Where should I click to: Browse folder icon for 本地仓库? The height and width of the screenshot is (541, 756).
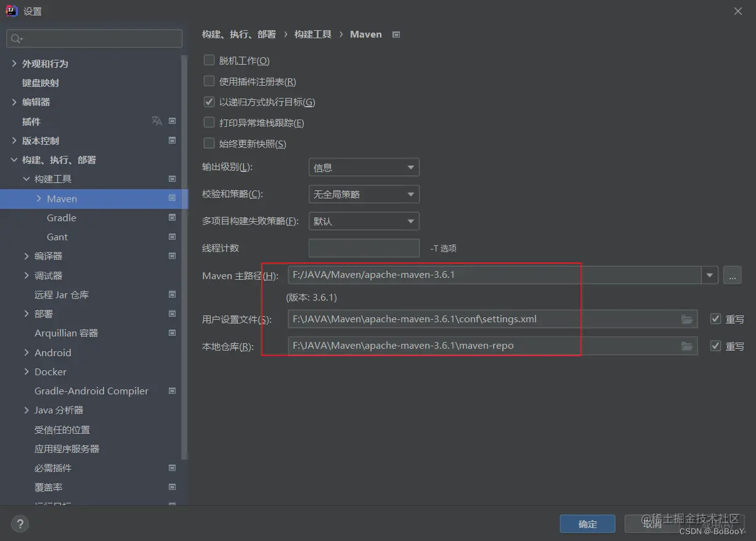[x=687, y=346]
